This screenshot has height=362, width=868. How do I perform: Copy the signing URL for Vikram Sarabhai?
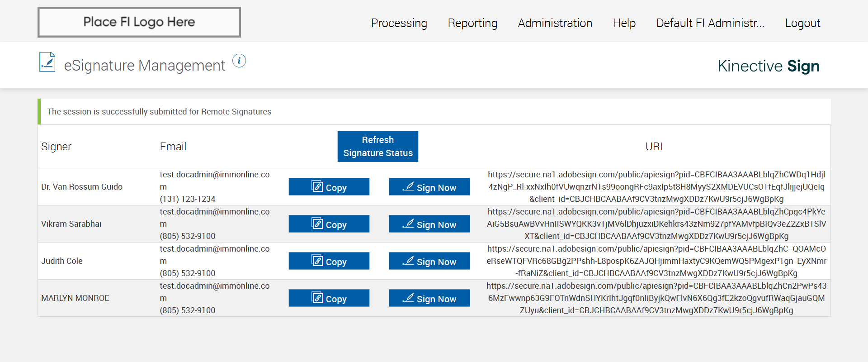pyautogui.click(x=329, y=224)
